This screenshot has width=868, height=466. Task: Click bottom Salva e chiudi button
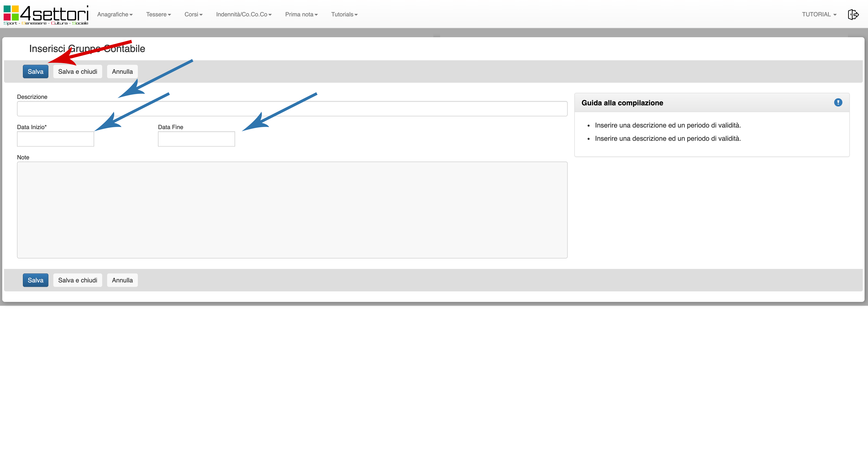tap(77, 280)
